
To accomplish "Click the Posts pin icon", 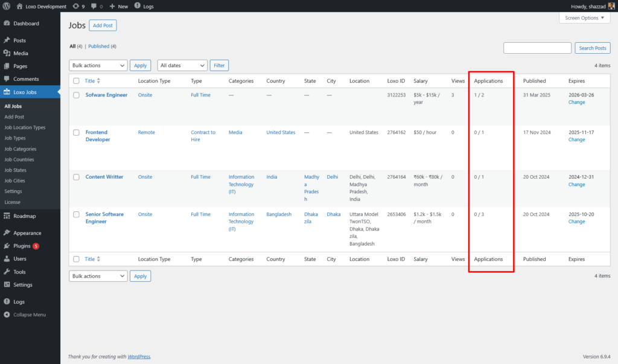I will click(x=7, y=40).
